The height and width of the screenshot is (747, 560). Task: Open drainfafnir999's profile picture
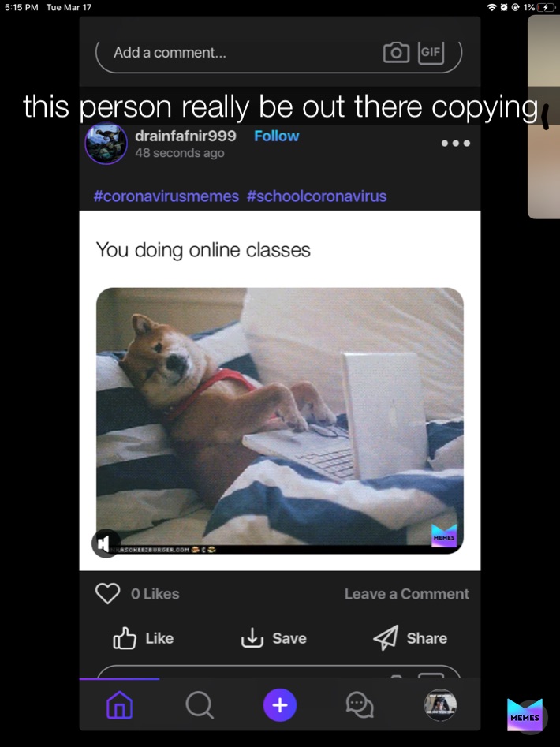tap(106, 143)
